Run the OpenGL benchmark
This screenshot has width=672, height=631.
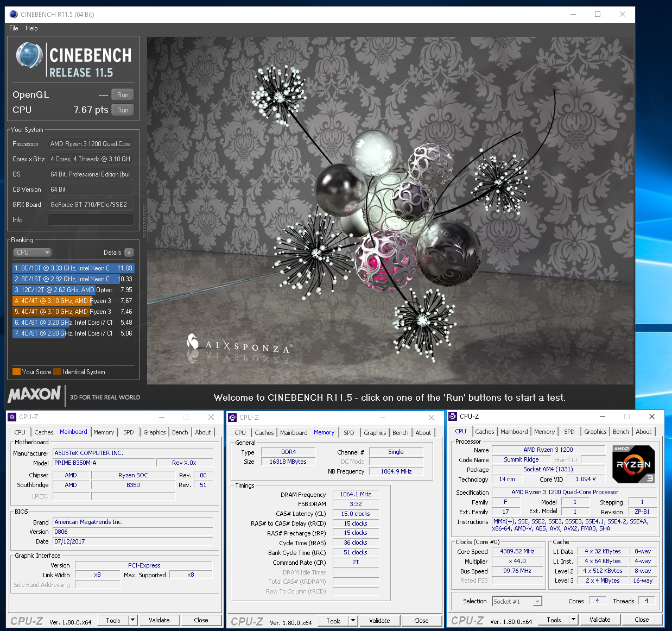(x=123, y=95)
